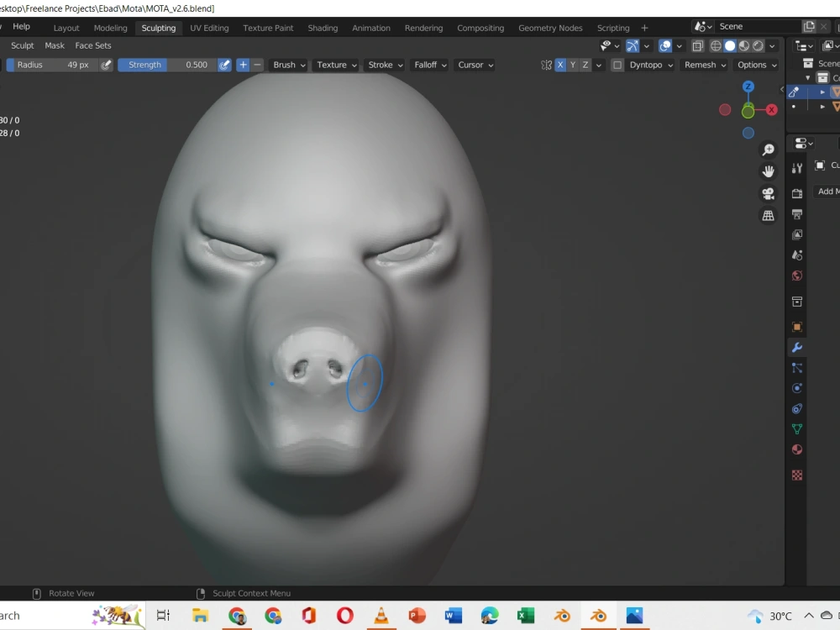Click the Zoom magnifier icon in the viewport

click(768, 150)
